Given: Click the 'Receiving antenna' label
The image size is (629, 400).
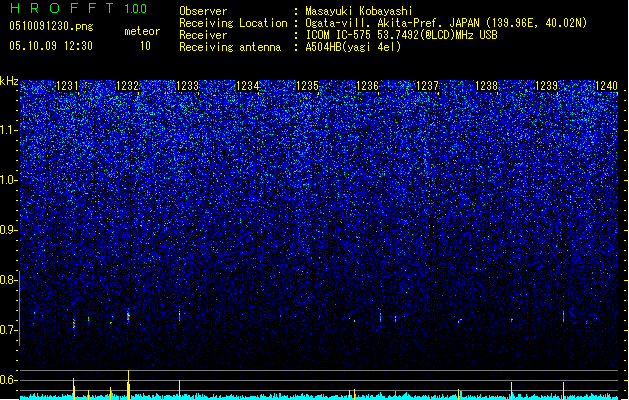Looking at the screenshot, I should [x=230, y=47].
